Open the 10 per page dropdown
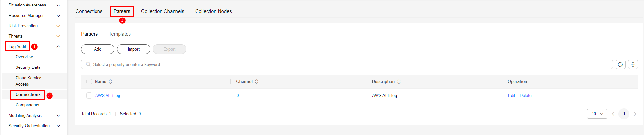The width and height of the screenshot is (644, 135). [597, 114]
